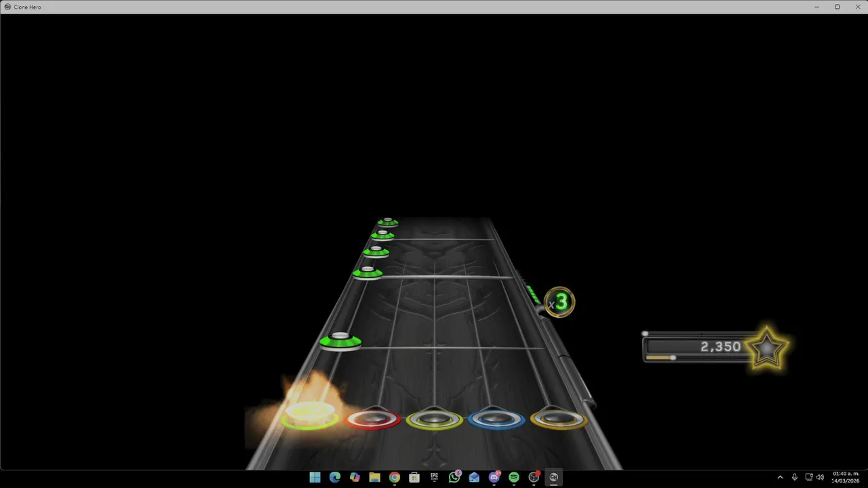The width and height of the screenshot is (868, 488).
Task: Minimize the Clone Hero window
Action: (x=816, y=7)
